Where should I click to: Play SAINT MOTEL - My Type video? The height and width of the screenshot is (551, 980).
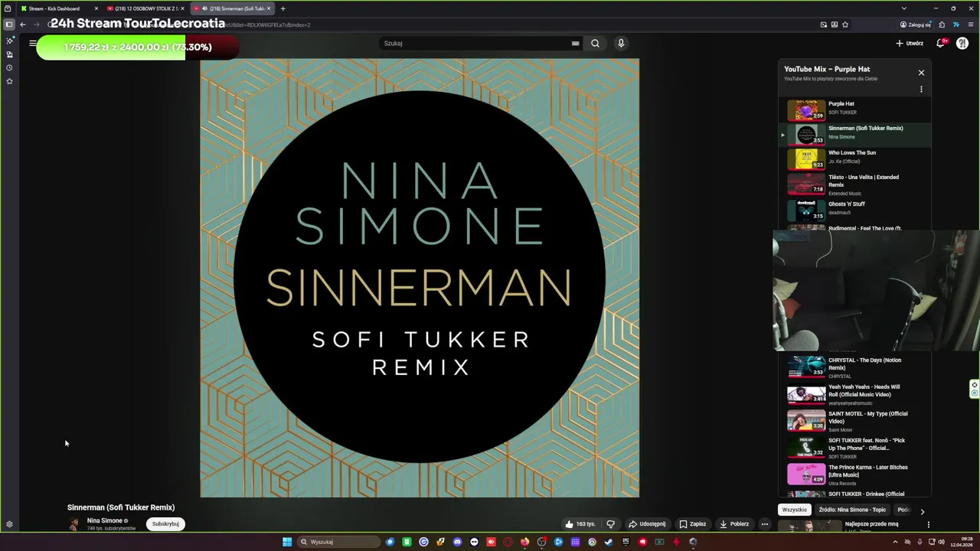coord(854,421)
